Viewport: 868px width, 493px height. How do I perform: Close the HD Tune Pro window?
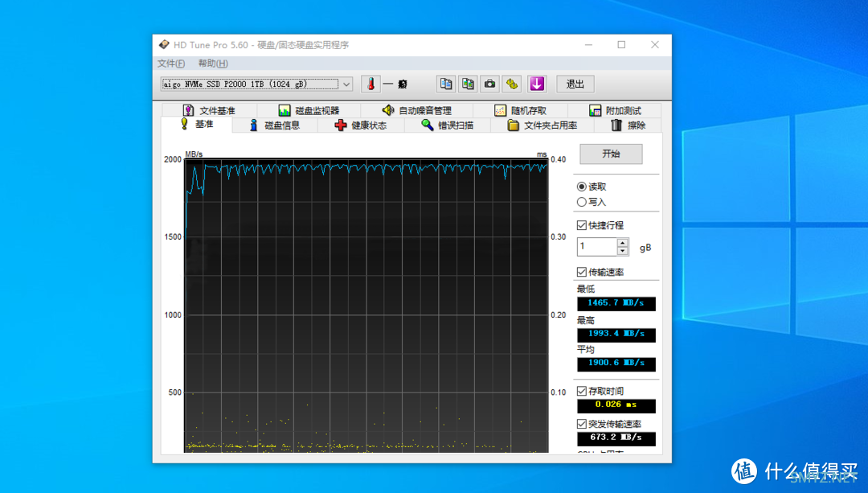pos(655,45)
